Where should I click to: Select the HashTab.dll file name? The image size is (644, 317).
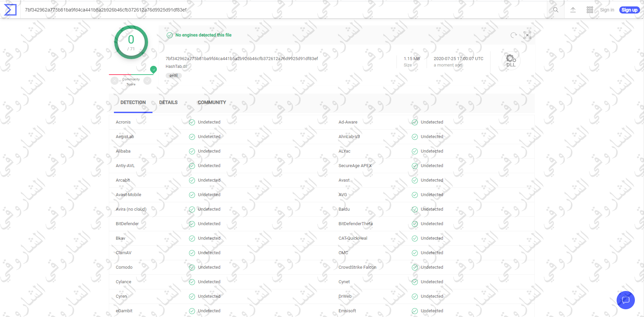coord(176,67)
